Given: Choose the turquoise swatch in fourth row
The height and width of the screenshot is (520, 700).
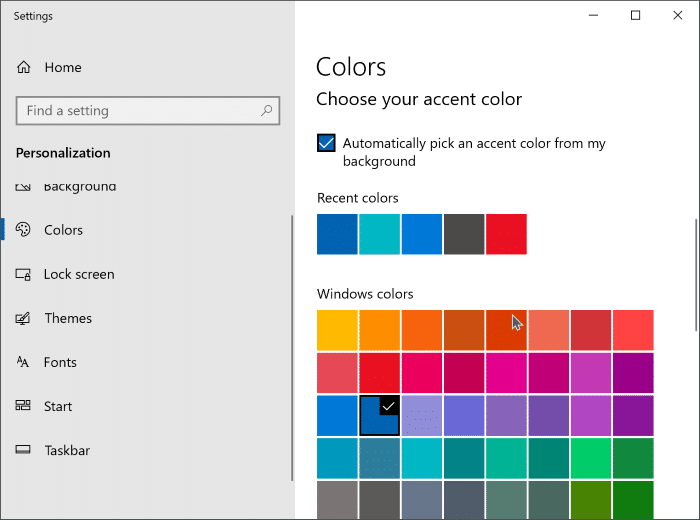Looking at the screenshot, I should click(x=422, y=458).
